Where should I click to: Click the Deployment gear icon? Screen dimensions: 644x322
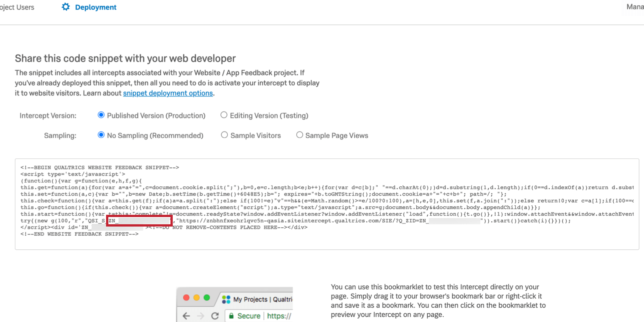pos(66,7)
